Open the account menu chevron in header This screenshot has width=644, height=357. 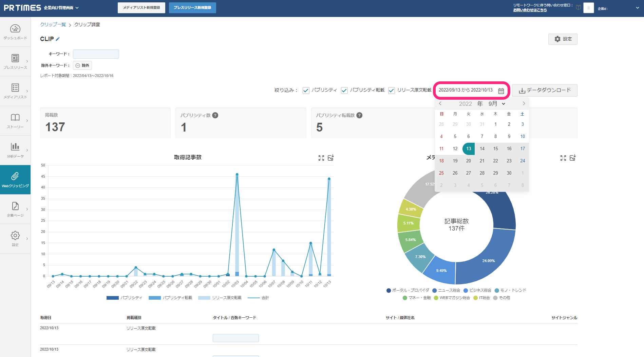(637, 8)
